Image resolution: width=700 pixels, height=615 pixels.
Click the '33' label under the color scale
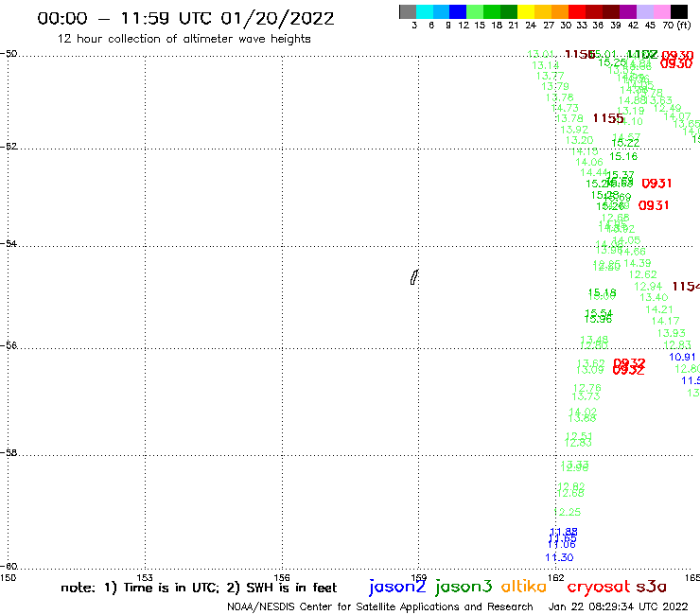click(x=581, y=25)
